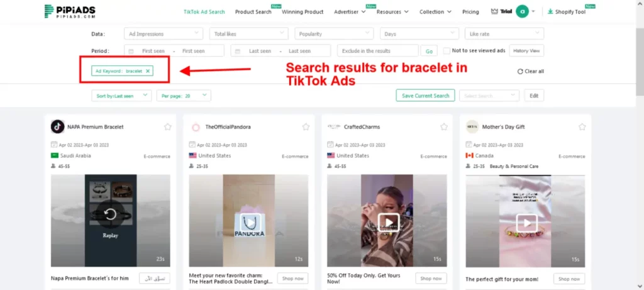
Task: Remove the bracelet keyword filter X
Action: [147, 71]
